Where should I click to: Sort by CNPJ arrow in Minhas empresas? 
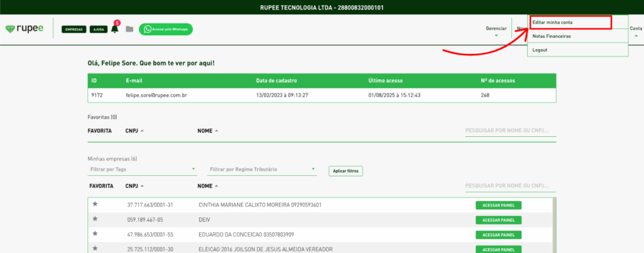[142, 186]
